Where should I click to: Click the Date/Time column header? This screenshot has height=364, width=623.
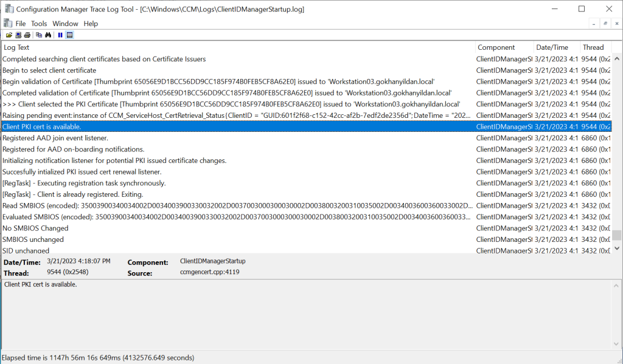pos(557,47)
